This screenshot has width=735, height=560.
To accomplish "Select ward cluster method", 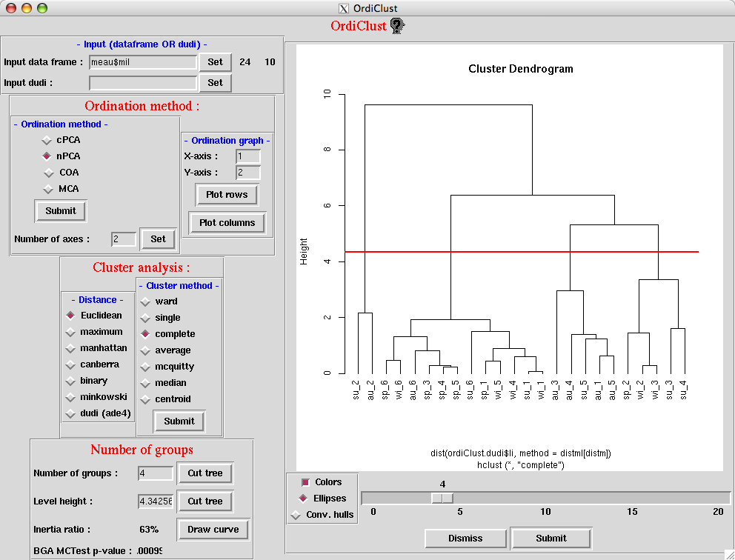I will click(x=146, y=301).
